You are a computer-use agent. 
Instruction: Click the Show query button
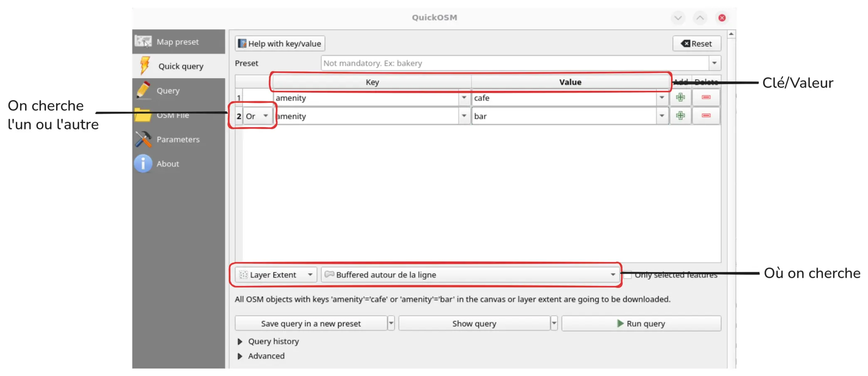474,323
